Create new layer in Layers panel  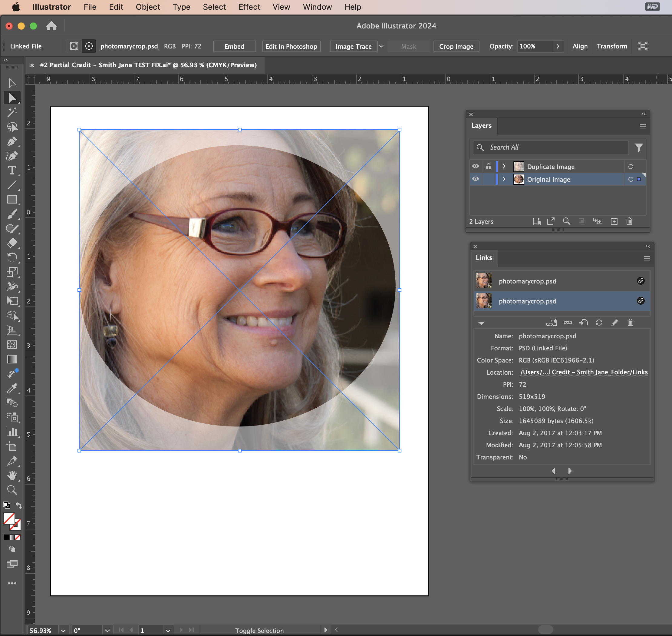pos(614,221)
